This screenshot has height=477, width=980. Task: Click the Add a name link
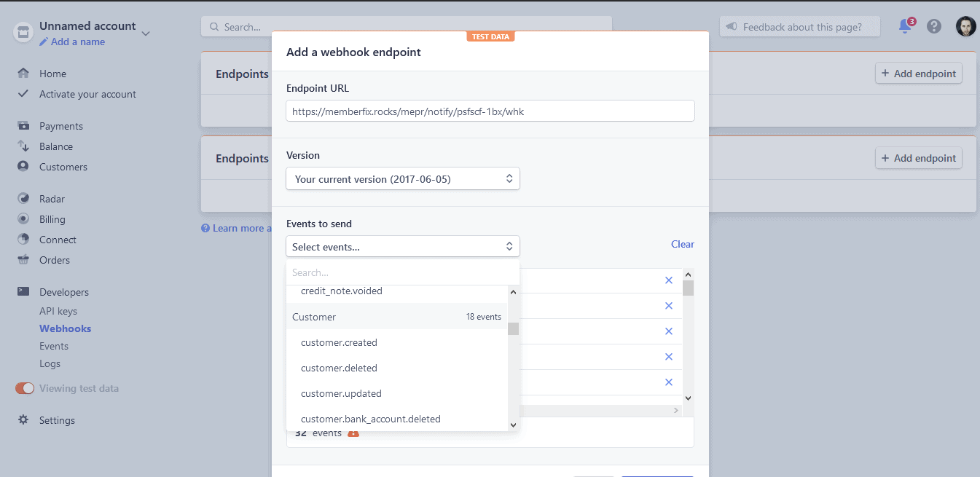[77, 42]
